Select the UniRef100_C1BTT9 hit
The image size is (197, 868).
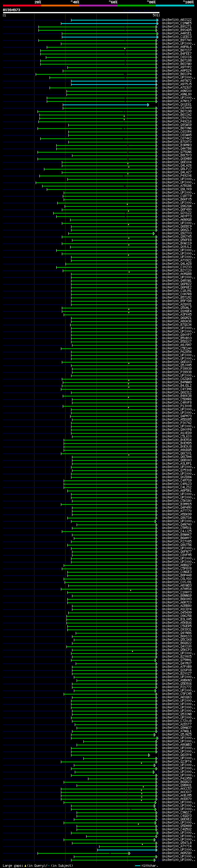coord(177,196)
